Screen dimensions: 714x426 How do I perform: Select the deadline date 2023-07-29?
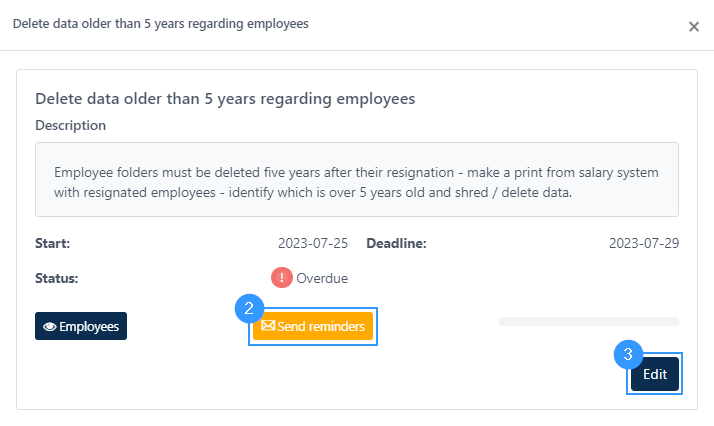[644, 243]
